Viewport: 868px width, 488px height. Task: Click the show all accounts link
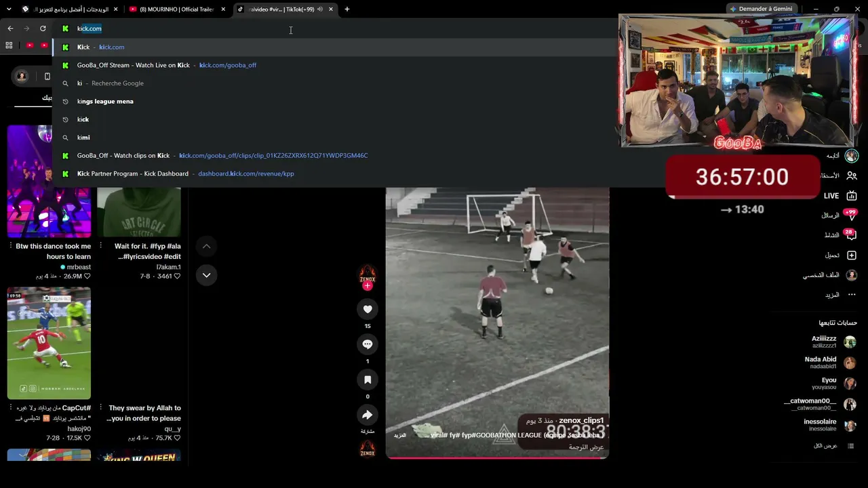click(x=833, y=445)
